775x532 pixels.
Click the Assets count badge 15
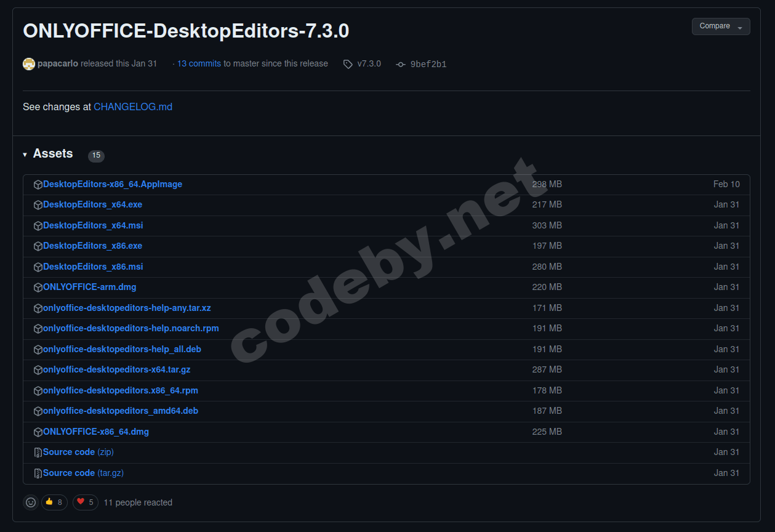[96, 156]
